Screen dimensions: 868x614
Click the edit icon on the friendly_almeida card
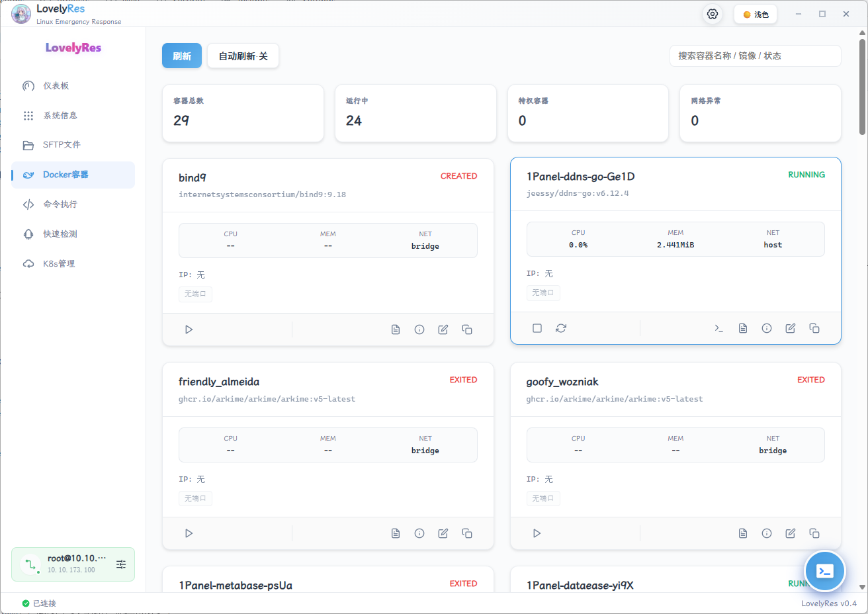(x=443, y=533)
